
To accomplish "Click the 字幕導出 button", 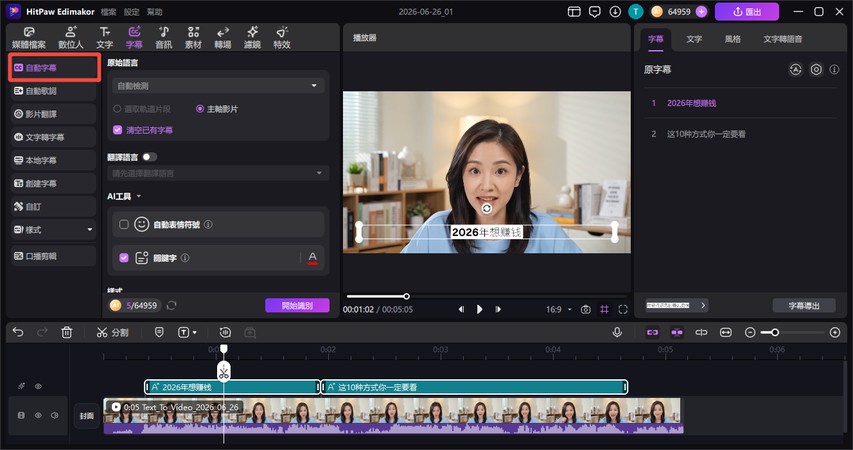I will (x=803, y=305).
